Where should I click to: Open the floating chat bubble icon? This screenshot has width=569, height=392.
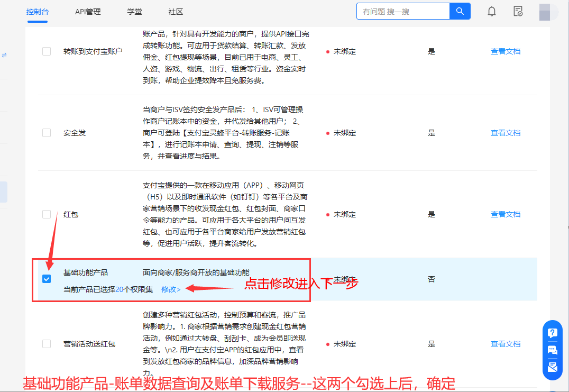pyautogui.click(x=552, y=350)
